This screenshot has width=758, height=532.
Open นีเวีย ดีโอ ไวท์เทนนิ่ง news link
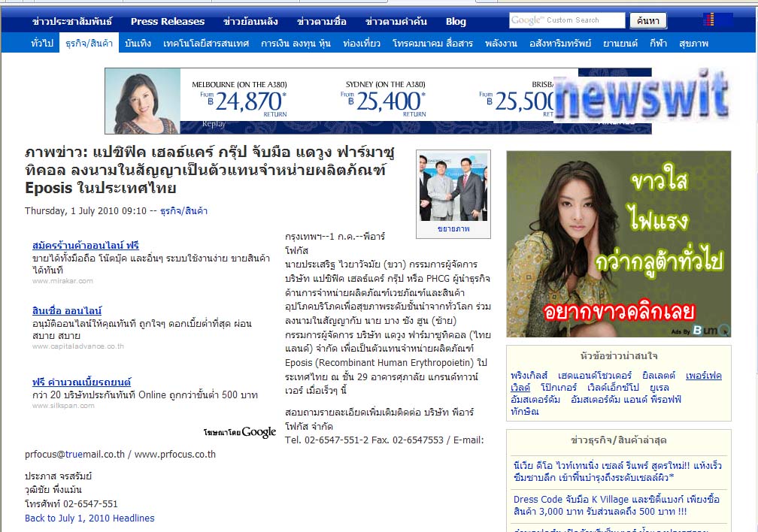coord(618,472)
